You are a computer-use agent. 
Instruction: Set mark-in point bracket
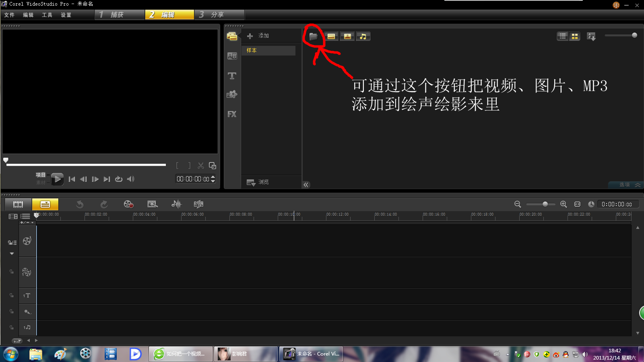point(177,166)
